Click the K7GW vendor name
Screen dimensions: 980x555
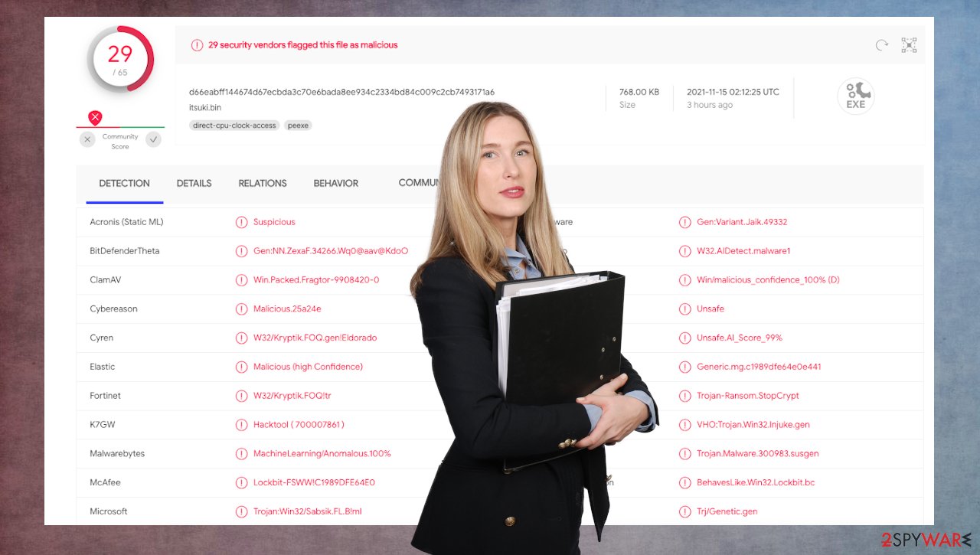103,425
